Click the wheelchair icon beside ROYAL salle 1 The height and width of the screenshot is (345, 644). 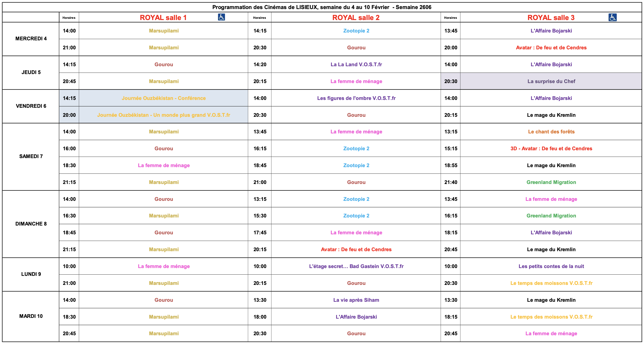coord(221,17)
